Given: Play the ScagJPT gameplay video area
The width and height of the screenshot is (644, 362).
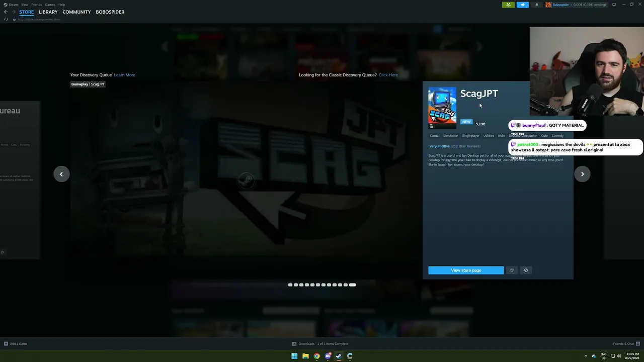Looking at the screenshot, I should [246, 179].
